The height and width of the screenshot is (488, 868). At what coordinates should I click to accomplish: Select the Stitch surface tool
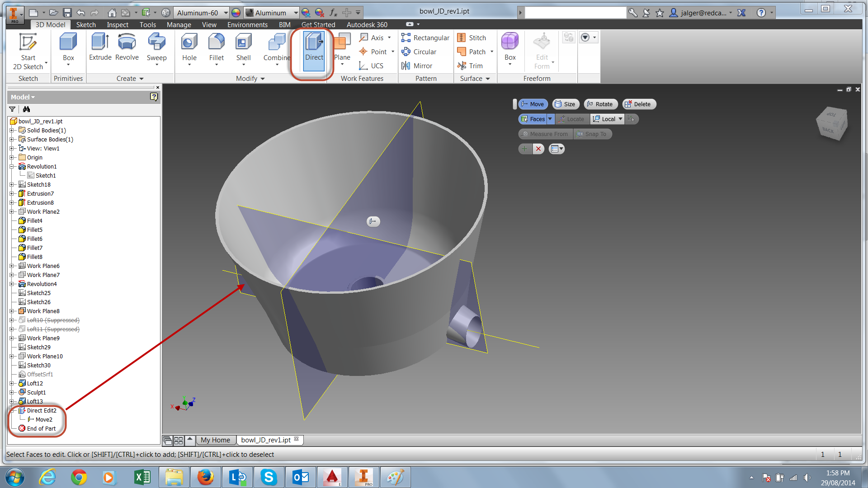pos(472,38)
